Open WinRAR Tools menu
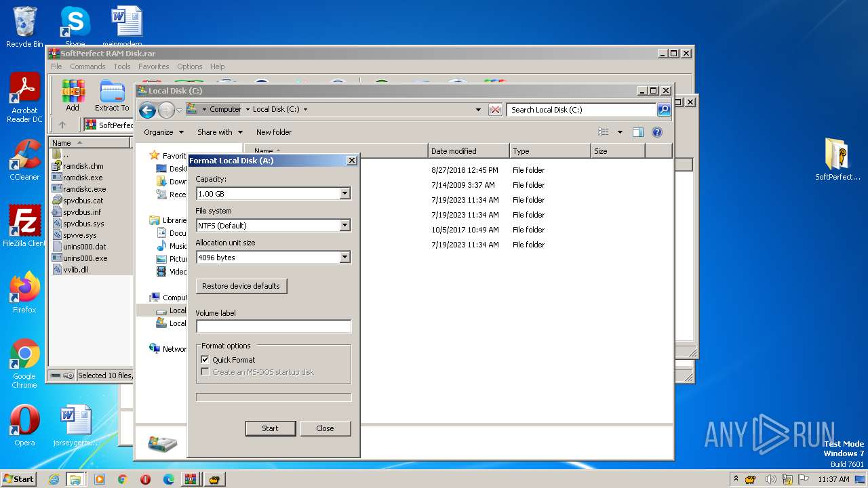This screenshot has height=488, width=868. click(x=122, y=66)
